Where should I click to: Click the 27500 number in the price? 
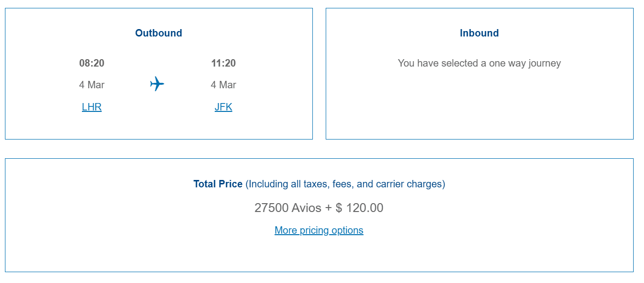tap(271, 208)
